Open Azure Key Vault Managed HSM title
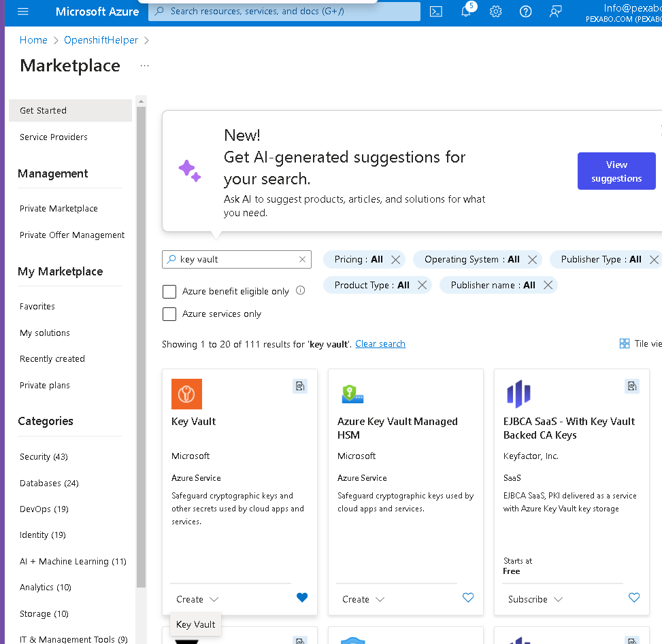The width and height of the screenshot is (662, 644). pos(397,428)
